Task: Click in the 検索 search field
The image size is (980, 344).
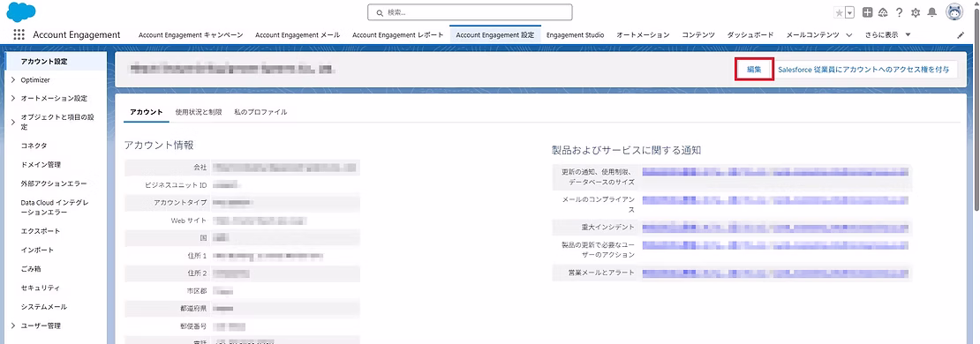Action: [470, 11]
